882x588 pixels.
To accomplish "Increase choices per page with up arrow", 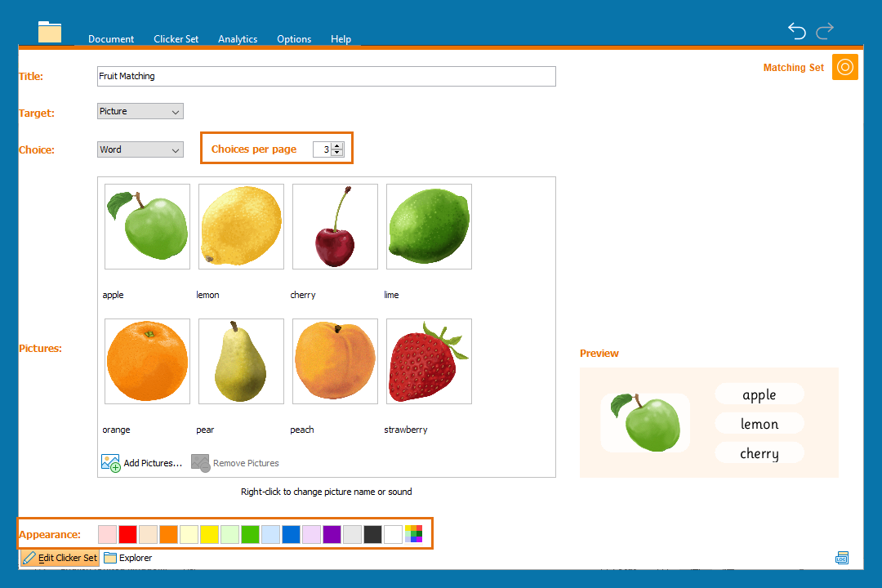I will 338,146.
